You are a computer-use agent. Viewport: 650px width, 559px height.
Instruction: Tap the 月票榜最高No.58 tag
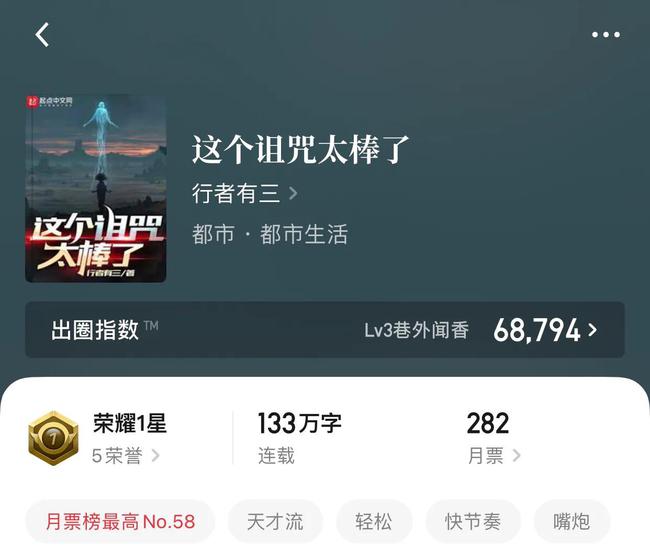coord(120,522)
